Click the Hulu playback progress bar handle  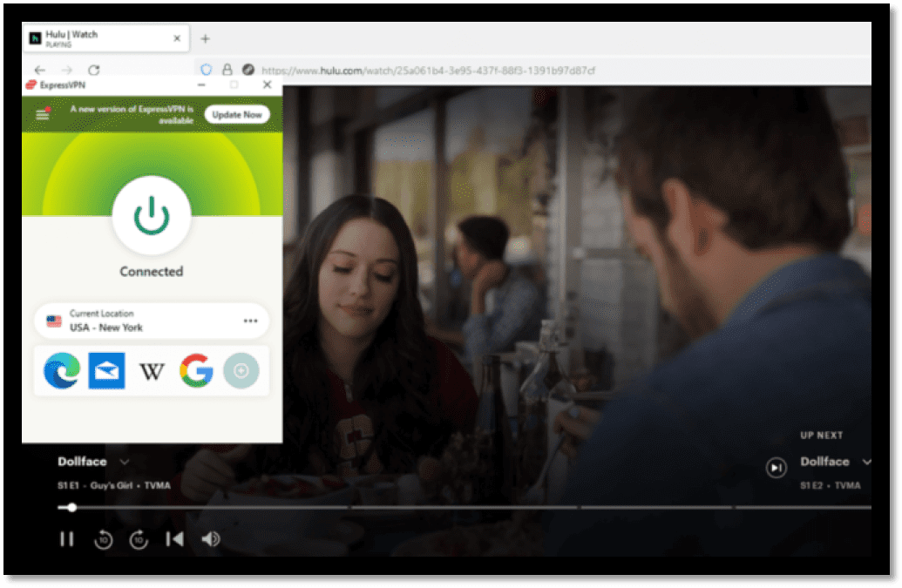(72, 508)
